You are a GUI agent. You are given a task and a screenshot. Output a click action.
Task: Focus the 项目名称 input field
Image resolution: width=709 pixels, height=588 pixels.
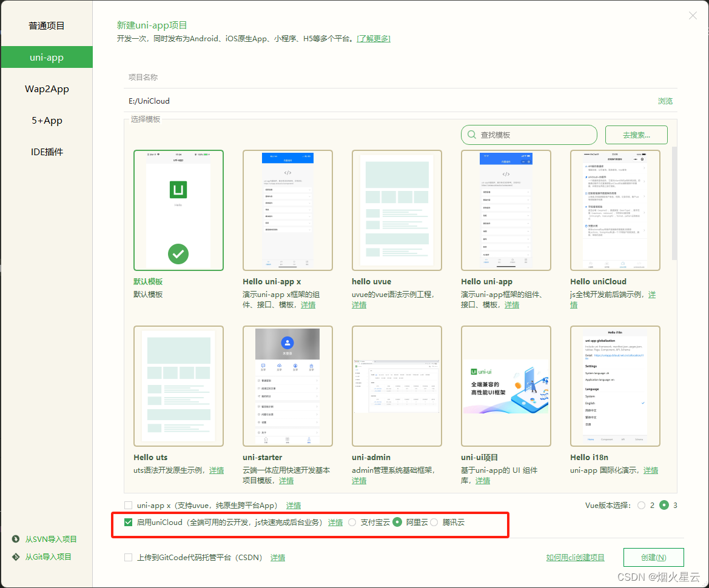coord(401,77)
